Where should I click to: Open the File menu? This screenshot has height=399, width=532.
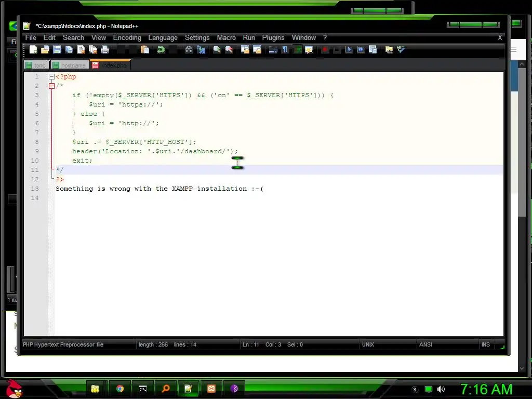pyautogui.click(x=31, y=37)
